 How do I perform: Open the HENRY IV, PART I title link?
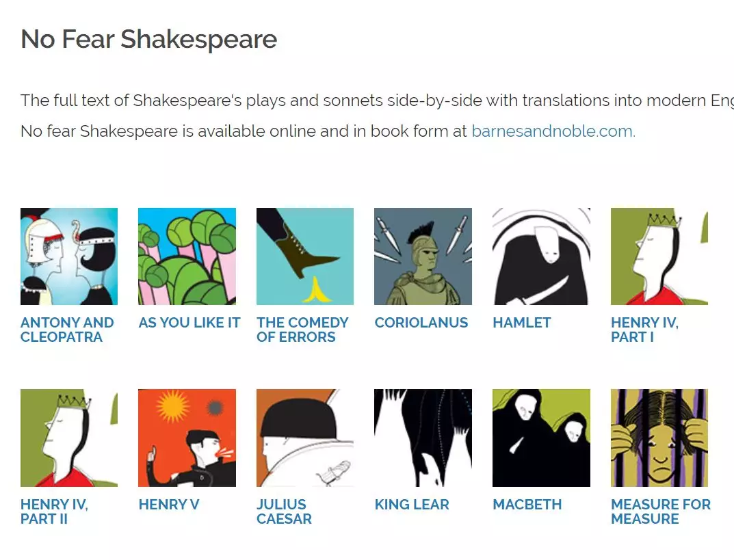click(644, 330)
